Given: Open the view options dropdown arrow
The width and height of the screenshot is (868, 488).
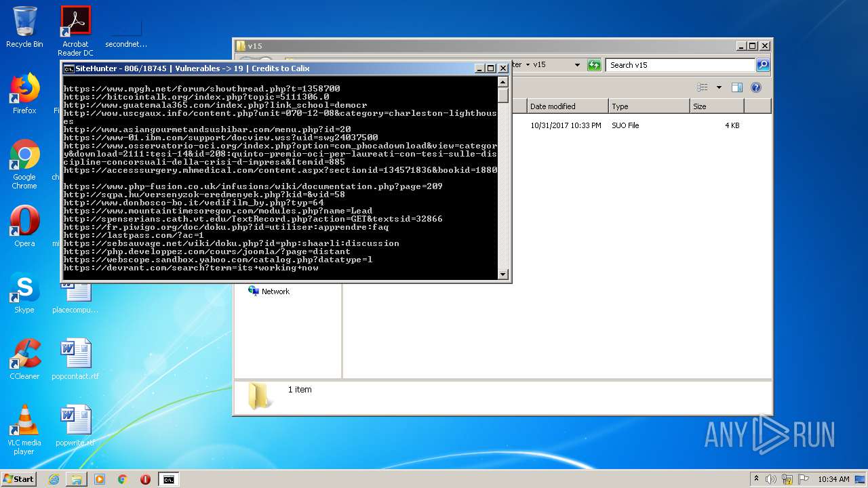Looking at the screenshot, I should (x=719, y=87).
